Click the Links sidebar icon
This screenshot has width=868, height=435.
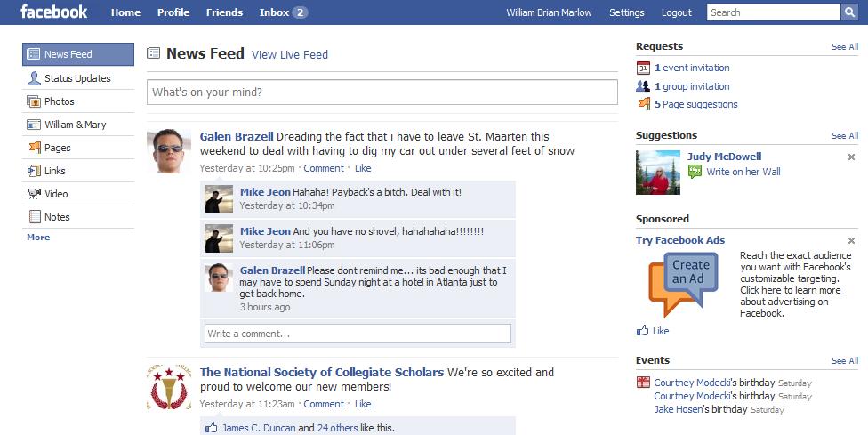pos(35,171)
